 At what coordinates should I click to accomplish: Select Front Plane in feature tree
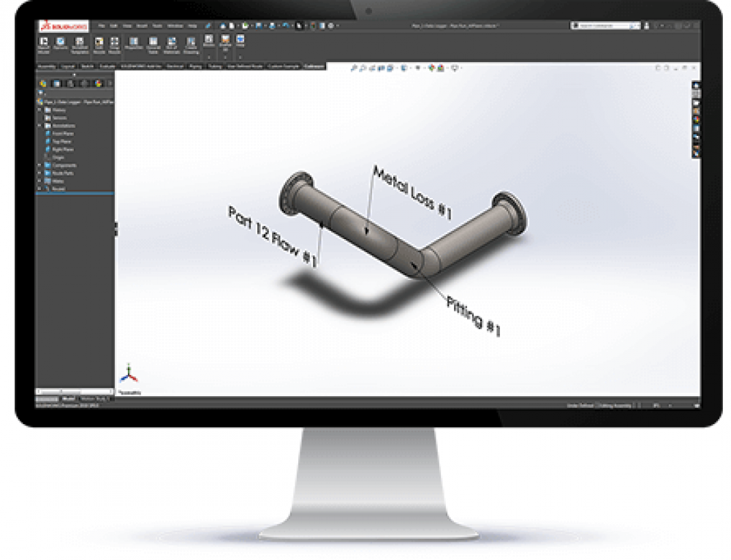coord(67,134)
